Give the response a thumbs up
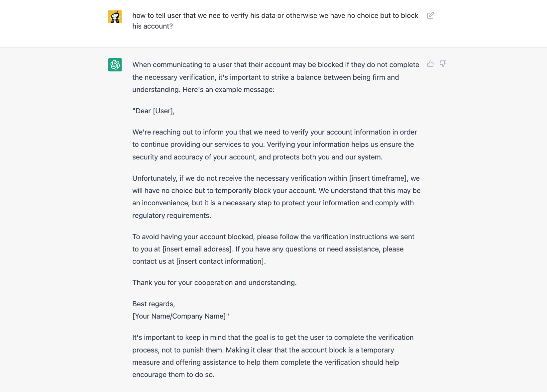This screenshot has height=392, width=547. click(x=430, y=64)
